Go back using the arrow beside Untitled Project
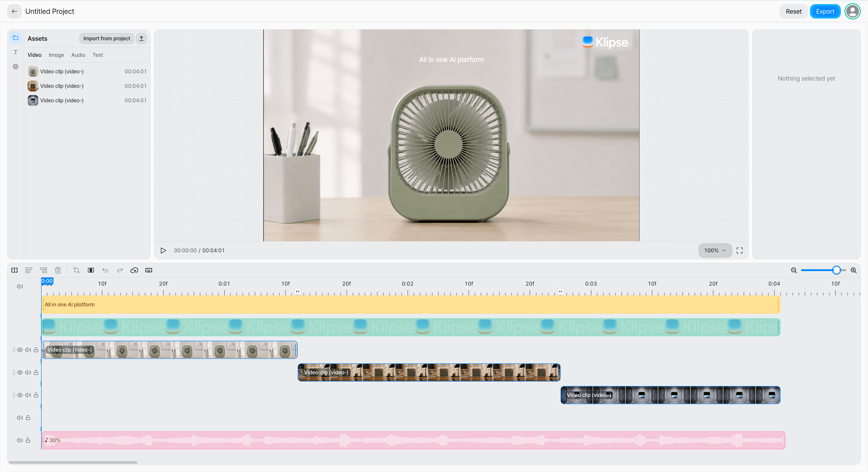The image size is (868, 472). (14, 12)
